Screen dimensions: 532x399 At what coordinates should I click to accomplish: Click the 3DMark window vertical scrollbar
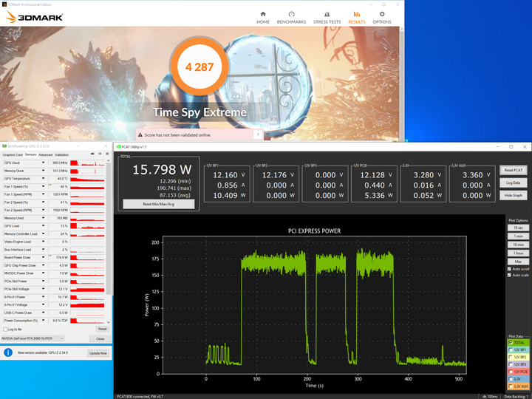click(402, 85)
